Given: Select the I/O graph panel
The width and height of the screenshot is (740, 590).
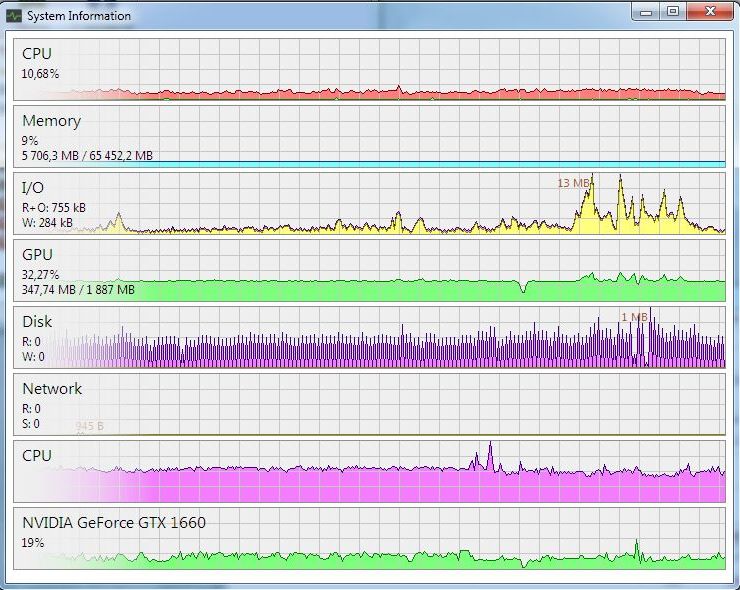Looking at the screenshot, I should [x=369, y=203].
